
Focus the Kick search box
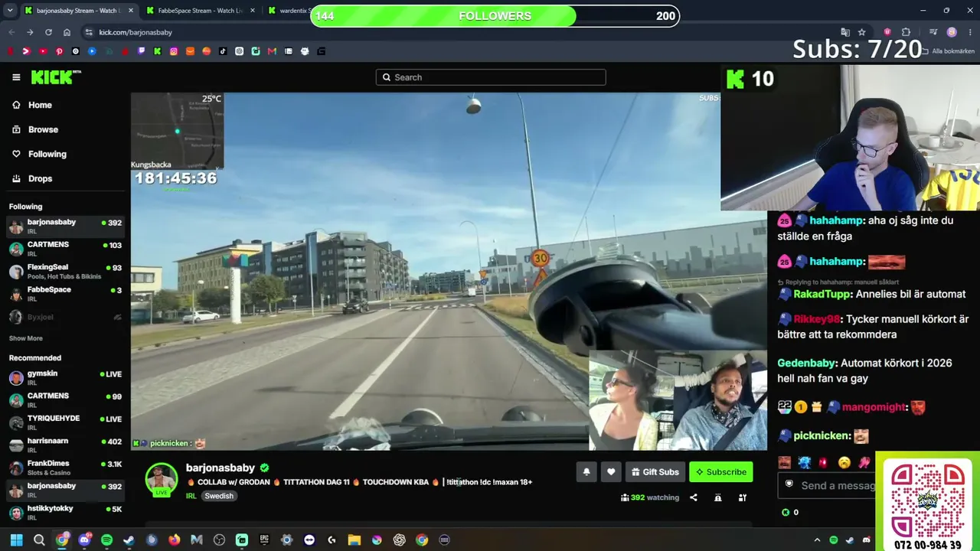point(491,77)
